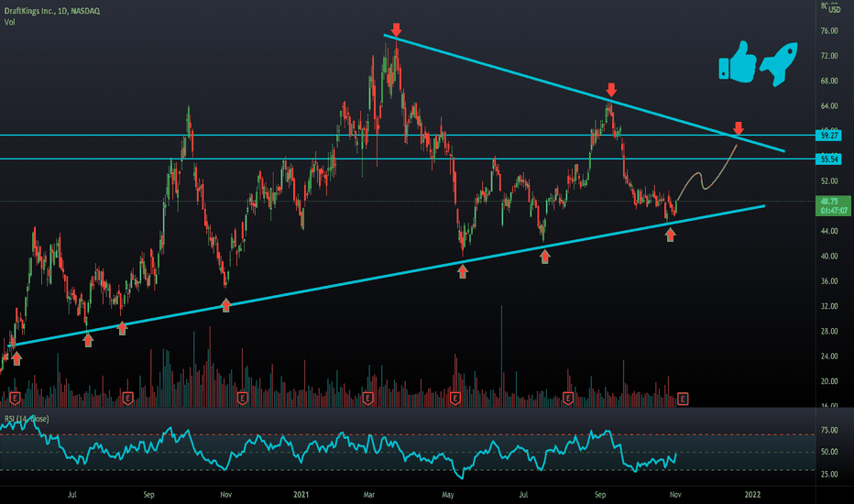Open the earnings marker near late February 2021
The image size is (854, 504).
367,399
